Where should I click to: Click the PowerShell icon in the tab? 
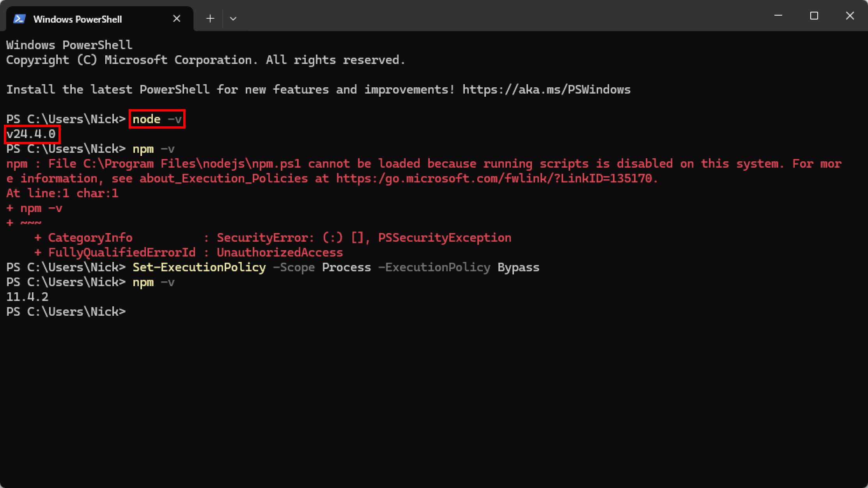coord(19,19)
